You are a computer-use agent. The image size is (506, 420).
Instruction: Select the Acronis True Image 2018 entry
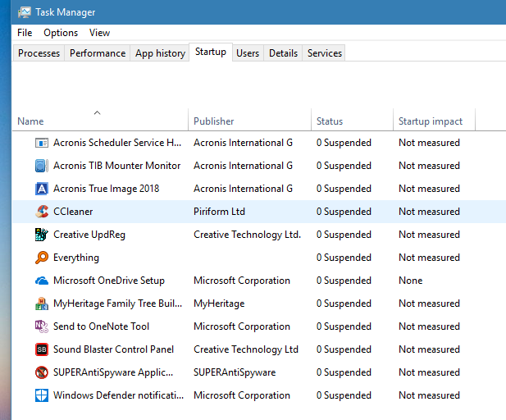(x=106, y=189)
